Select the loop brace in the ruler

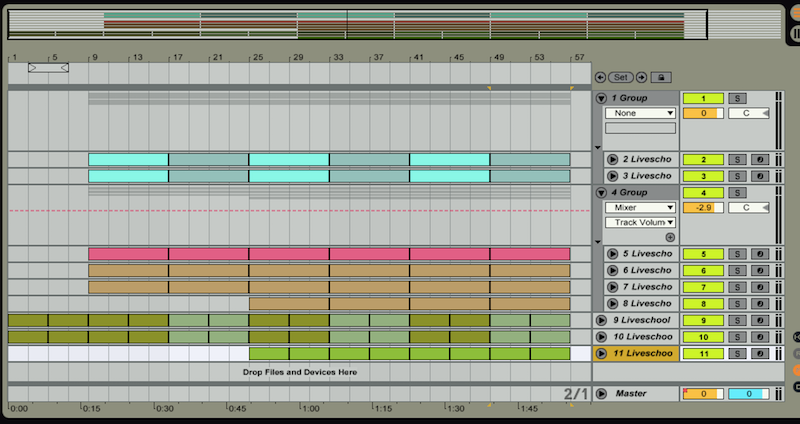[x=48, y=68]
